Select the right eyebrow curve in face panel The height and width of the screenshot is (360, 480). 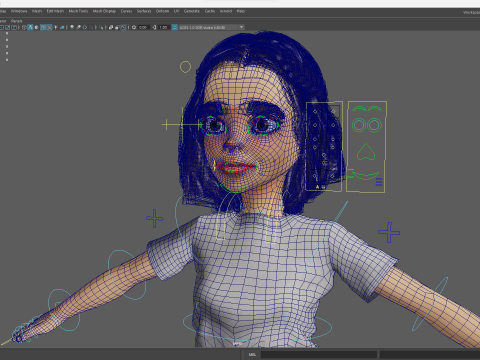click(x=375, y=109)
